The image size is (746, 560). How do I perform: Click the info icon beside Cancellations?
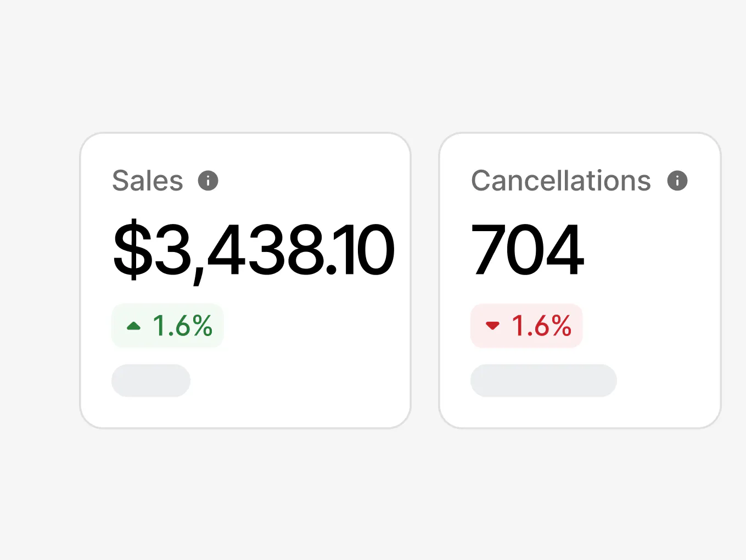(x=677, y=181)
